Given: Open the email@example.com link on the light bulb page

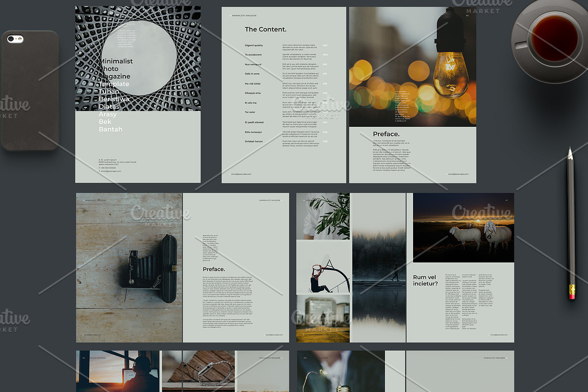Looking at the screenshot, I should click(458, 174).
